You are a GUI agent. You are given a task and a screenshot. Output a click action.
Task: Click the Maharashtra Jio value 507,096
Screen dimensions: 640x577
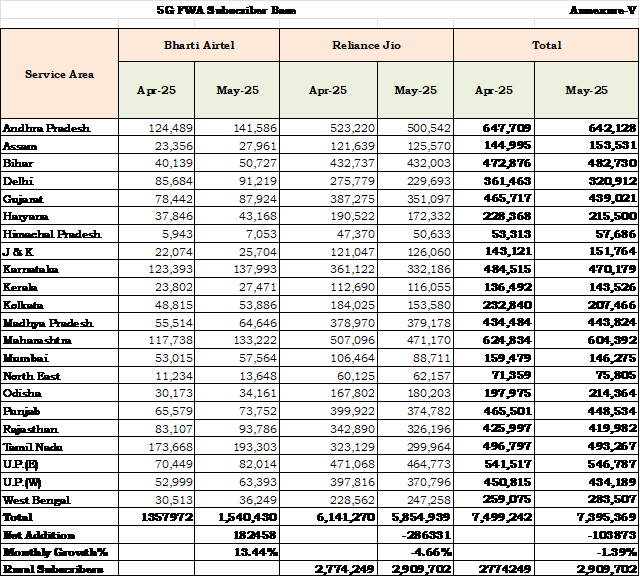coord(352,340)
